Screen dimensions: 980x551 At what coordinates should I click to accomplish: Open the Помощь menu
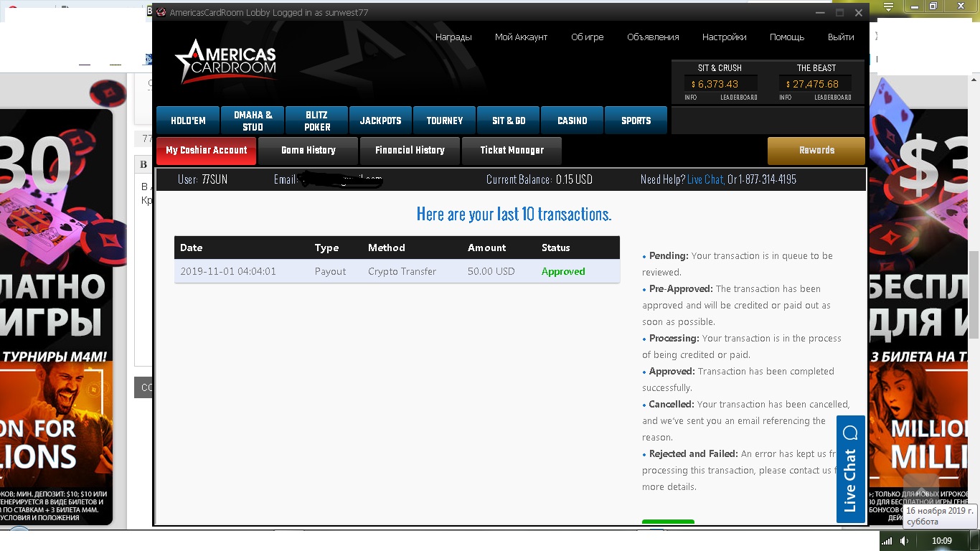(787, 37)
